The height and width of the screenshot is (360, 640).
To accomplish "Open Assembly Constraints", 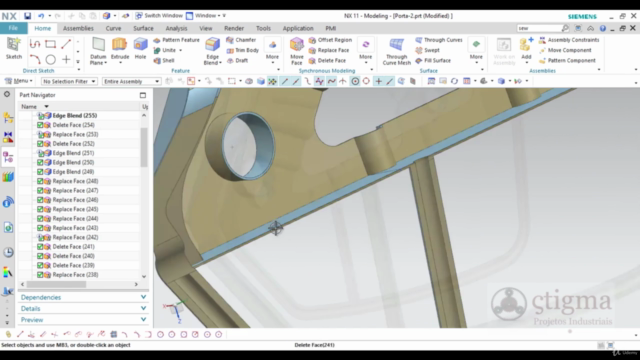I will click(569, 40).
